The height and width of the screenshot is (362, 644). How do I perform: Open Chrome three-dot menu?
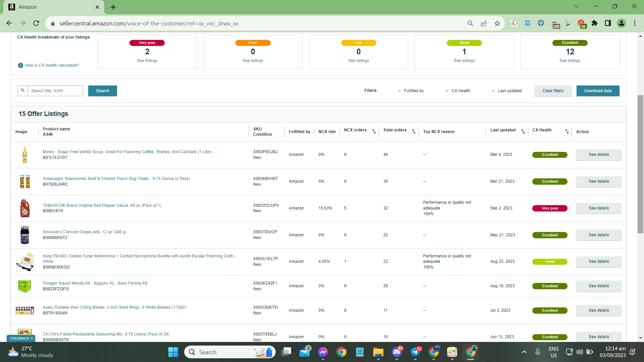(635, 23)
